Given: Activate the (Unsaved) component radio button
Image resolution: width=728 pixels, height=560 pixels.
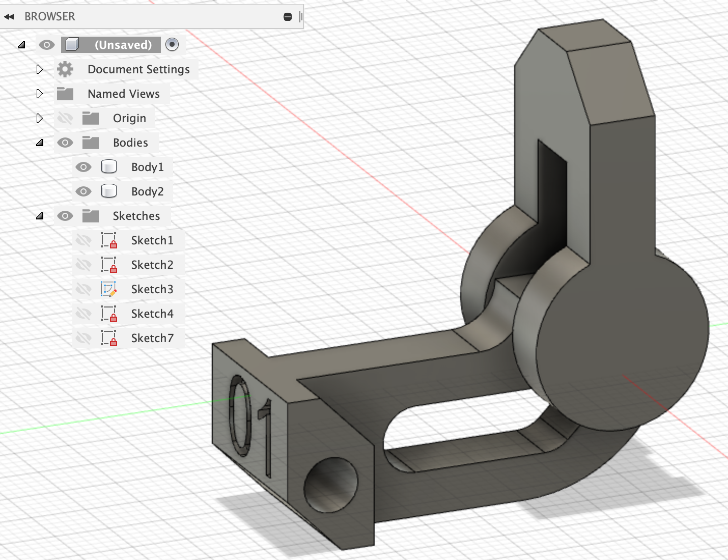Looking at the screenshot, I should tap(173, 45).
